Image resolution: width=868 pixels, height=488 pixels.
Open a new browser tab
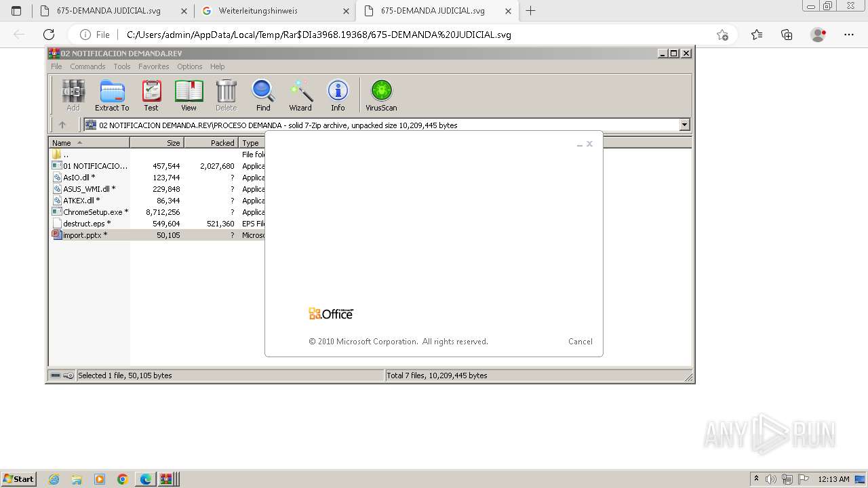pos(530,11)
